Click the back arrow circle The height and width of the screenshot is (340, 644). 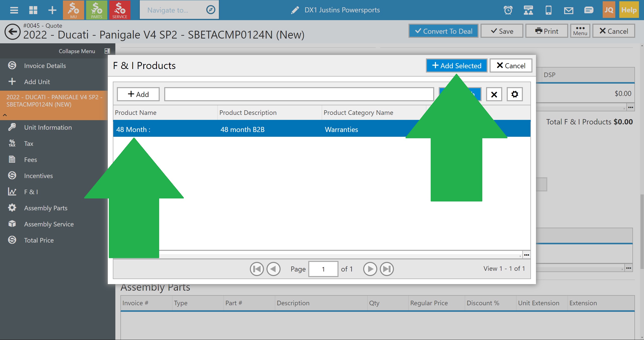12,32
